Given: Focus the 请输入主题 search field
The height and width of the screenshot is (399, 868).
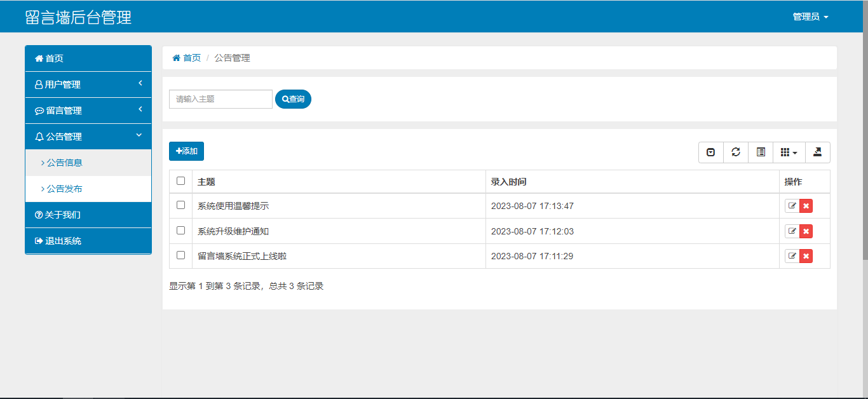Looking at the screenshot, I should (x=220, y=99).
